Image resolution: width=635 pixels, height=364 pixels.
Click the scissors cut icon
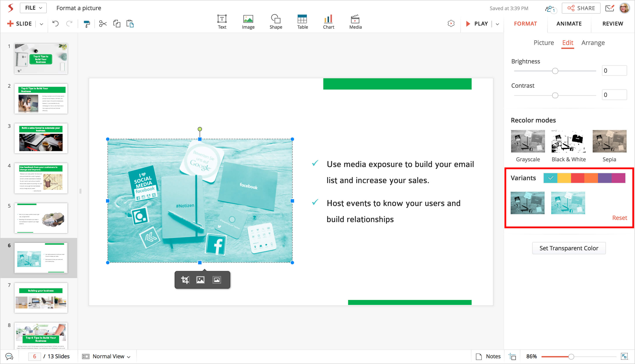(x=103, y=24)
